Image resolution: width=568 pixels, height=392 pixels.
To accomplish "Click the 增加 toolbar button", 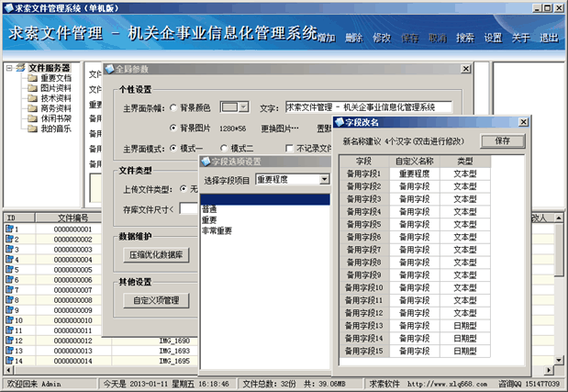I will [327, 38].
